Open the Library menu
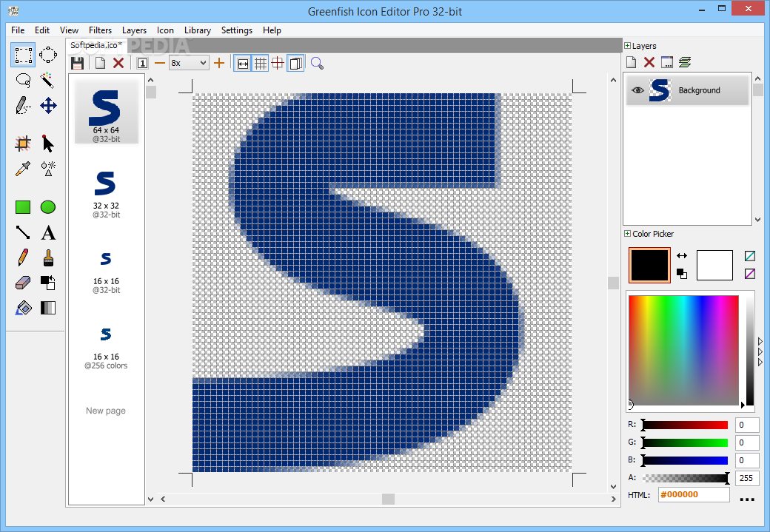Image resolution: width=770 pixels, height=532 pixels. click(x=197, y=30)
